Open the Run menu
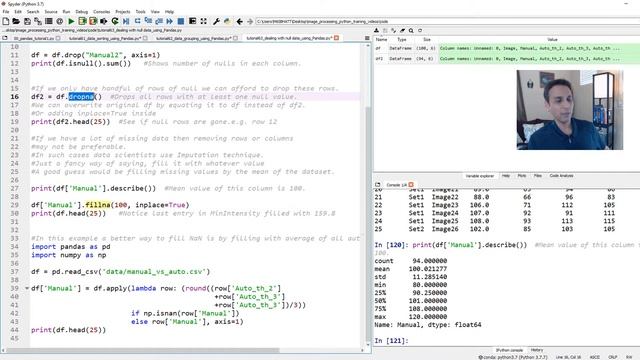The width and height of the screenshot is (640, 360). [66, 12]
